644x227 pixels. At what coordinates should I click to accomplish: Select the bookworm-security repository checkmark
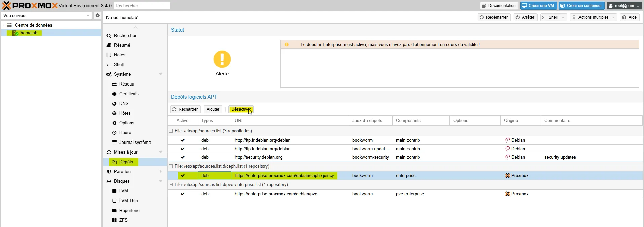coord(183,157)
